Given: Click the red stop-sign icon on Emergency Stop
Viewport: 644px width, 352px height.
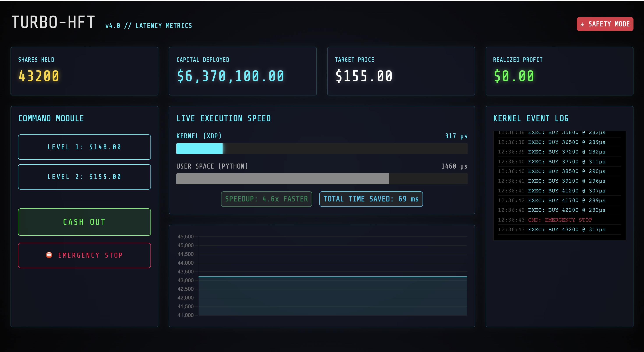Looking at the screenshot, I should 49,255.
